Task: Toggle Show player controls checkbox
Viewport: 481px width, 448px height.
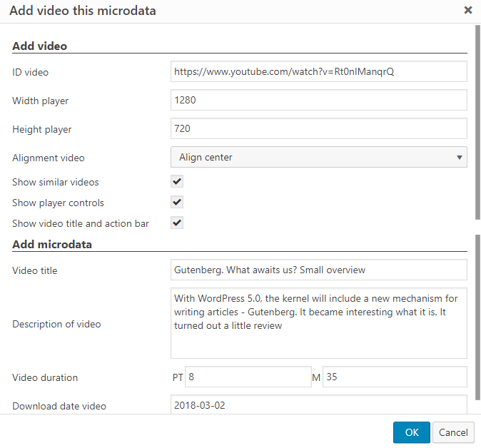Action: (x=177, y=202)
